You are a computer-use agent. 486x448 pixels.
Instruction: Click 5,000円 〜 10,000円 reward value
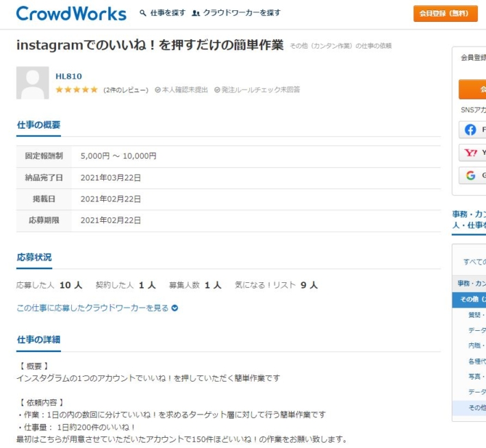[x=118, y=156]
